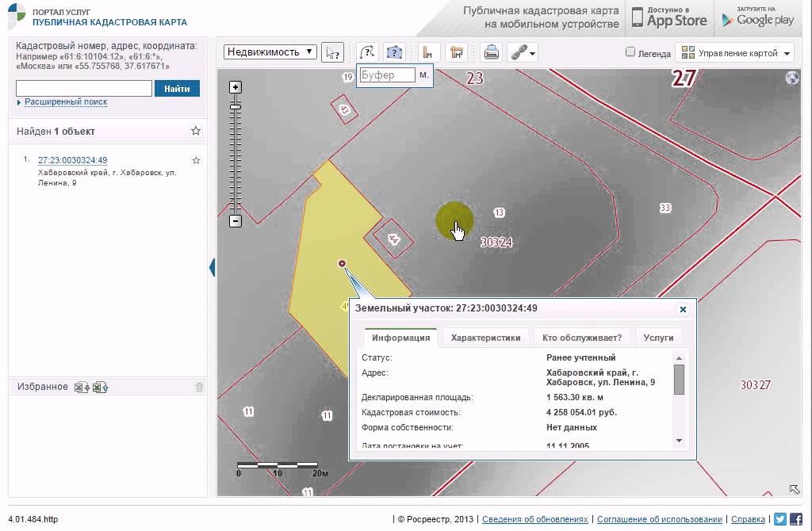Open Соглашение об использовании link
The width and height of the screenshot is (812, 531).
(x=659, y=519)
